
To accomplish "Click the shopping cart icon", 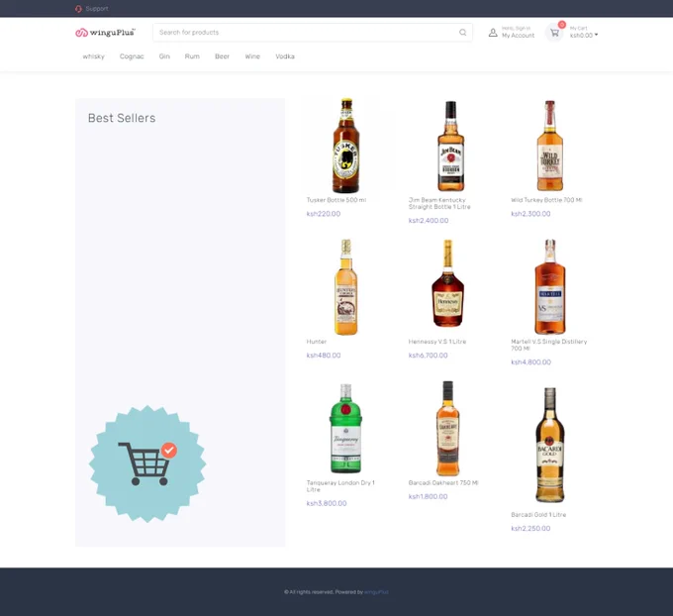I will (x=554, y=33).
